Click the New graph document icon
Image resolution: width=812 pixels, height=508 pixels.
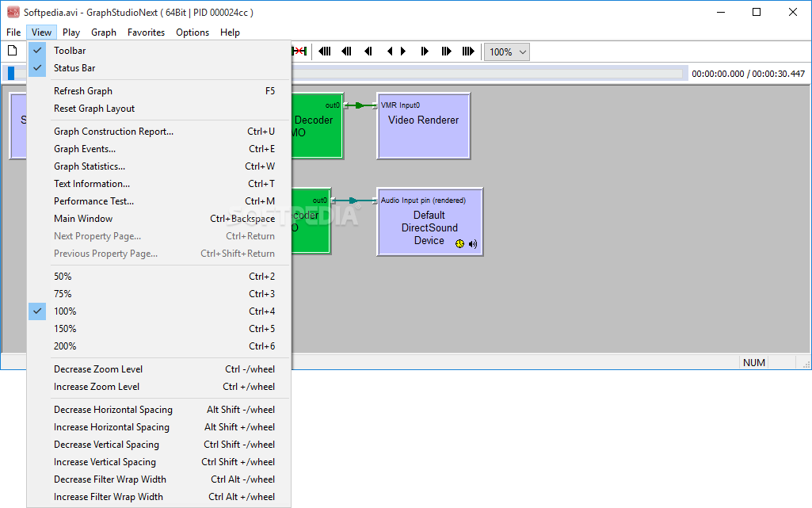(13, 51)
